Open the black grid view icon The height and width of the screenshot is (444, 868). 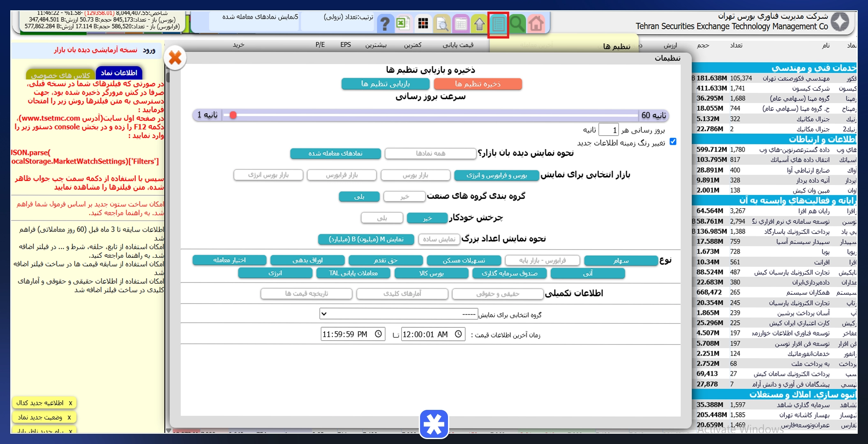click(422, 23)
